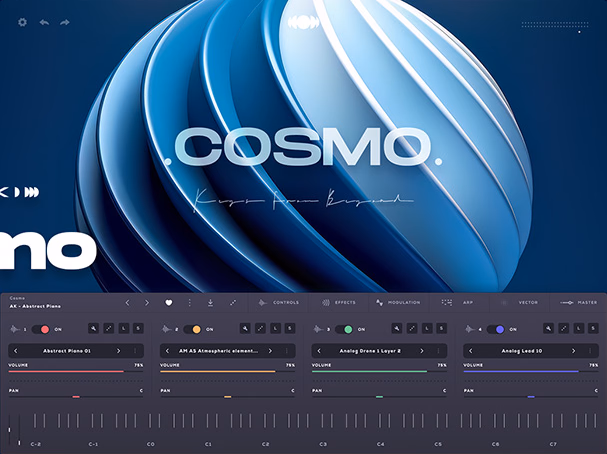Screen dimensions: 607x454
Task: Go to next preset with right chevron
Action: (x=147, y=303)
